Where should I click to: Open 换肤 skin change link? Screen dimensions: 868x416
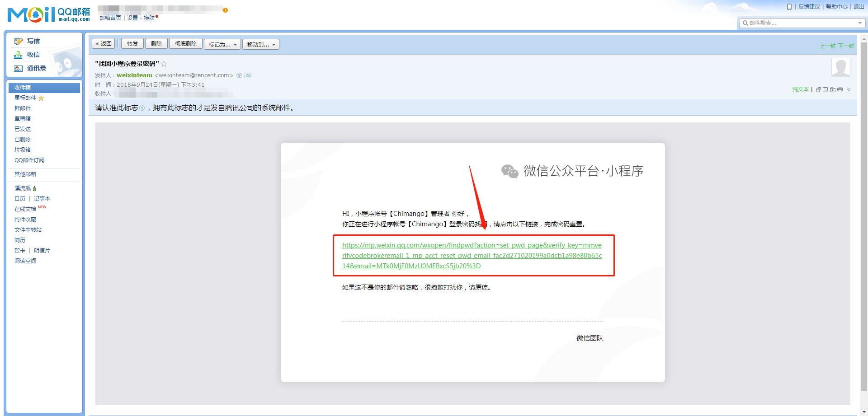coord(149,18)
